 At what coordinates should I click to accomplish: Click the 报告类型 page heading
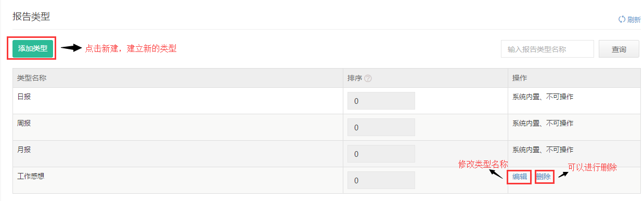pos(31,16)
